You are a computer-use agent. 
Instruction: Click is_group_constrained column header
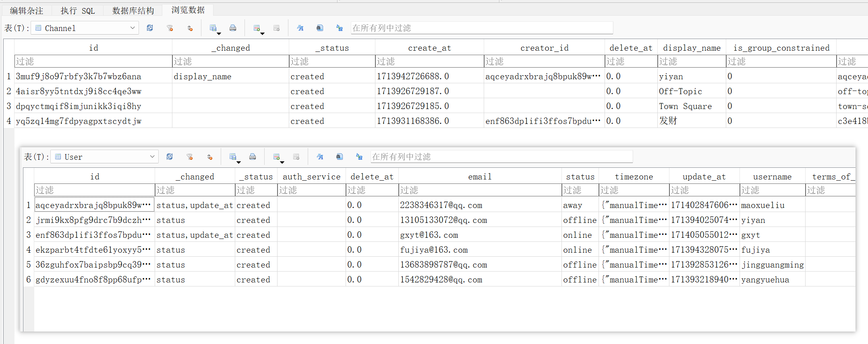pyautogui.click(x=781, y=48)
